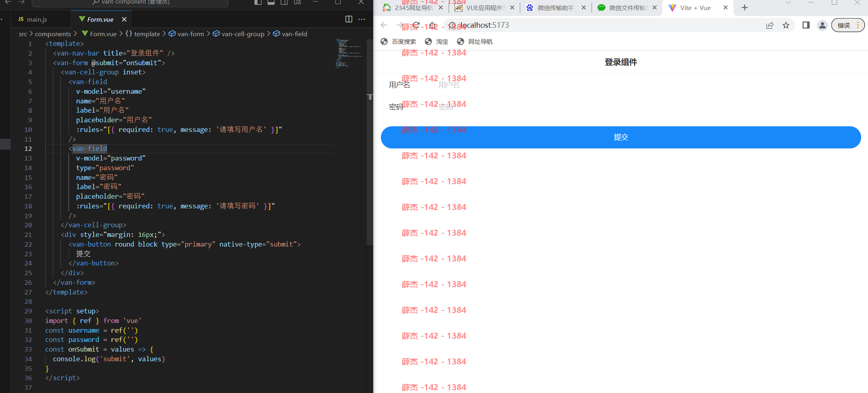Open editor More Actions ellipsis menu
The height and width of the screenshot is (393, 868).
pos(362,19)
